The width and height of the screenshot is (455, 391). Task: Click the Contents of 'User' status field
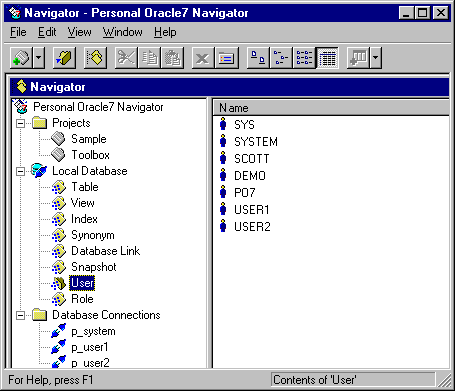(353, 380)
